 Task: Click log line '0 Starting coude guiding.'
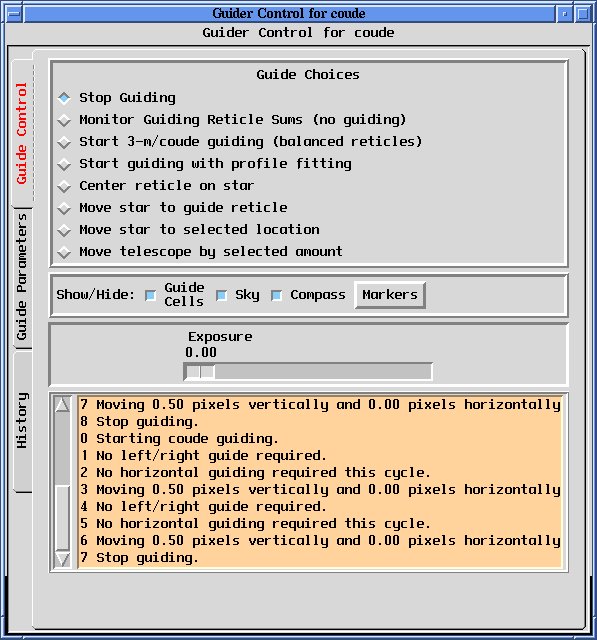click(x=179, y=439)
